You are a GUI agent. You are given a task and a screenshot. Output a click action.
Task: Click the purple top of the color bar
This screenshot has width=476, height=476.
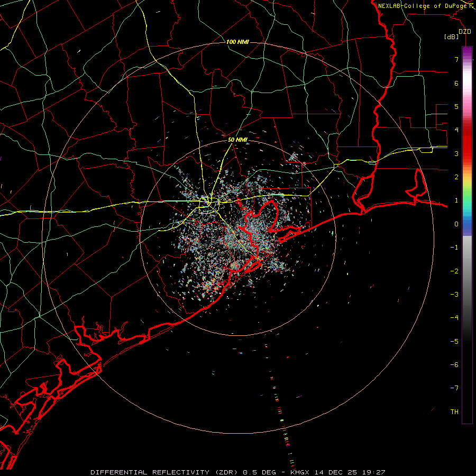pos(467,52)
